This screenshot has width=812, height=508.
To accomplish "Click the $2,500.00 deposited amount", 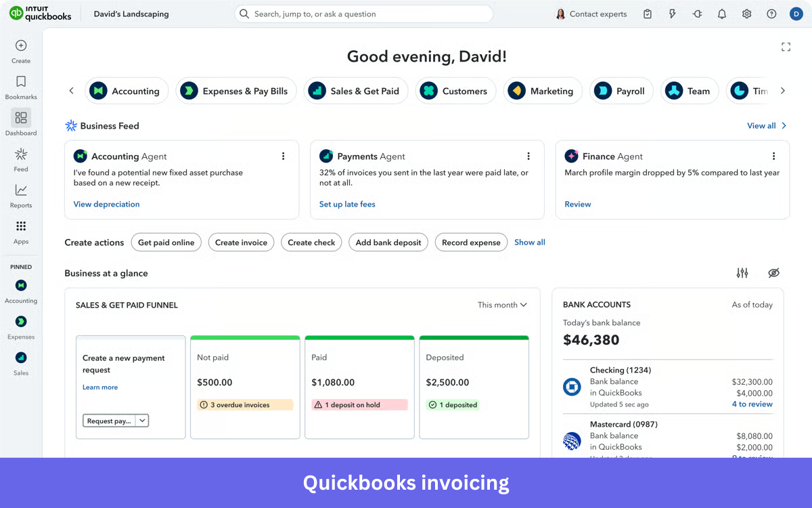I will 448,383.
